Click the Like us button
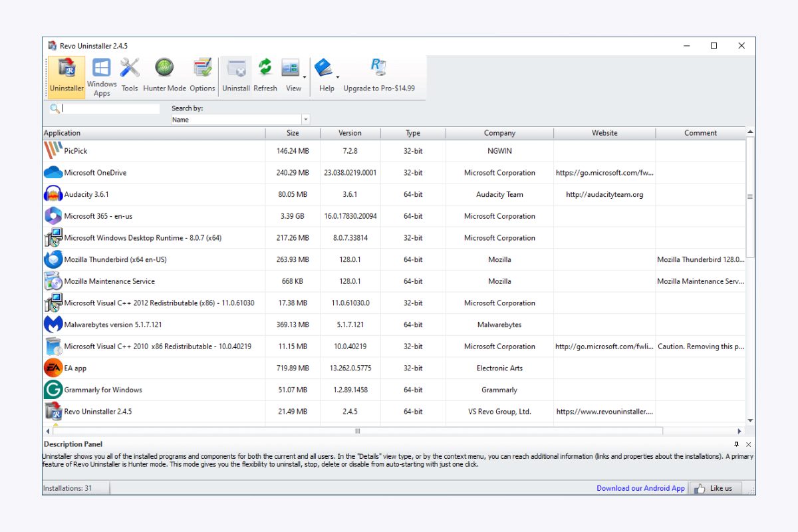This screenshot has width=798, height=532. [x=716, y=487]
